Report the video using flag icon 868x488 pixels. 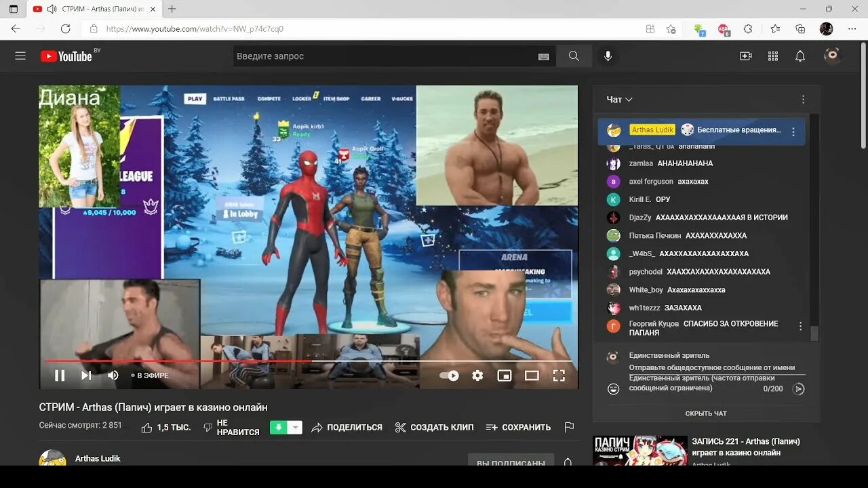(x=569, y=428)
